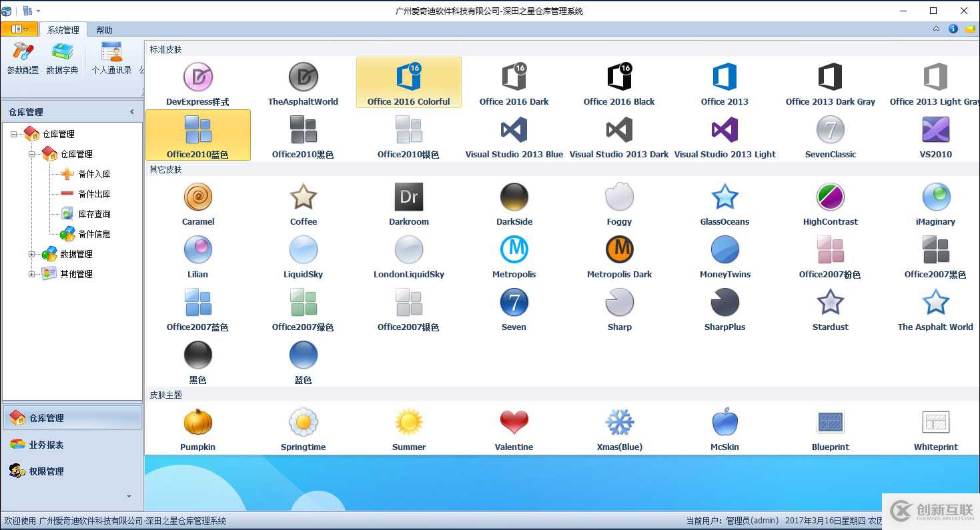Image resolution: width=980 pixels, height=530 pixels.
Task: Pick the McSkin apple theme
Action: [724, 428]
